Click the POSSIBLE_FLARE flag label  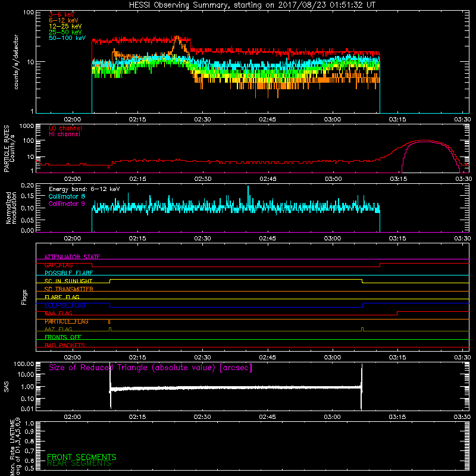pyautogui.click(x=68, y=273)
